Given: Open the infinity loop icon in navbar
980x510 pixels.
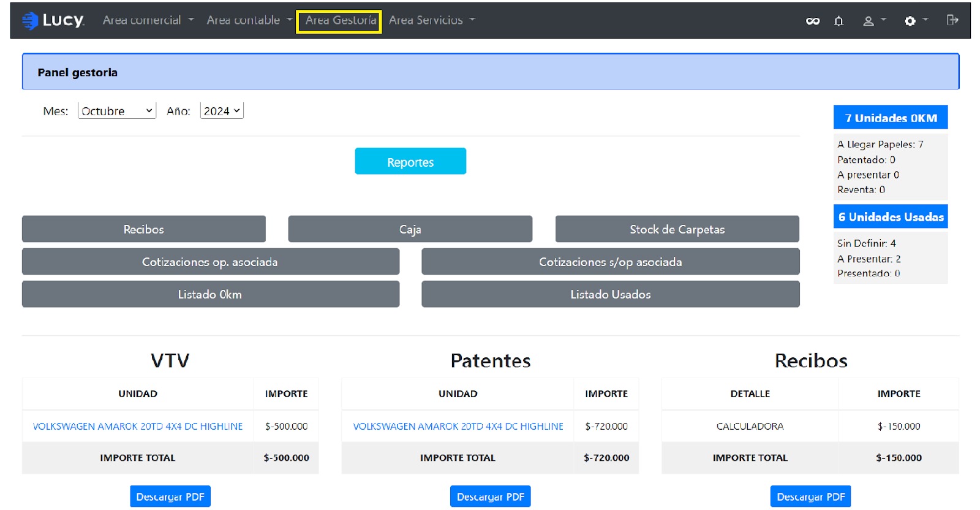Looking at the screenshot, I should (x=813, y=21).
